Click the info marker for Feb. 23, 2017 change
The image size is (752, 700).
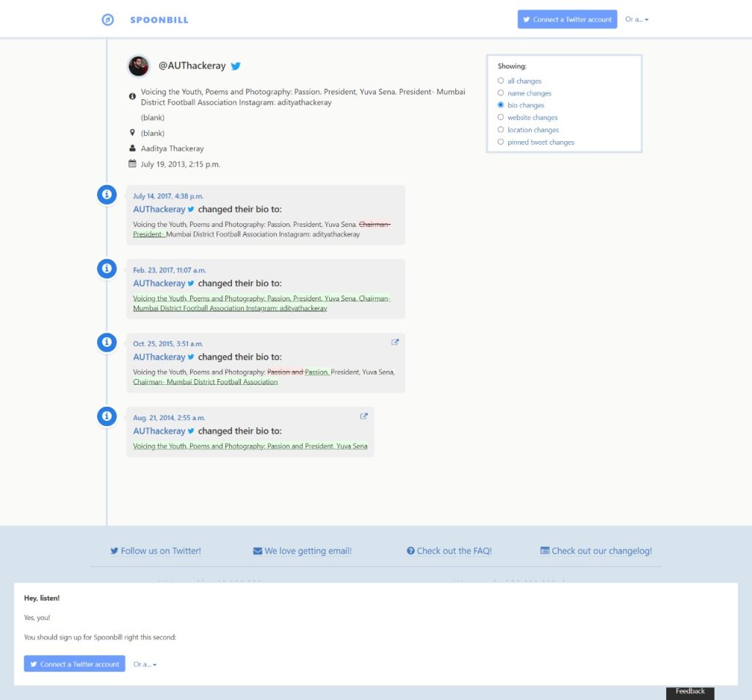tap(106, 269)
